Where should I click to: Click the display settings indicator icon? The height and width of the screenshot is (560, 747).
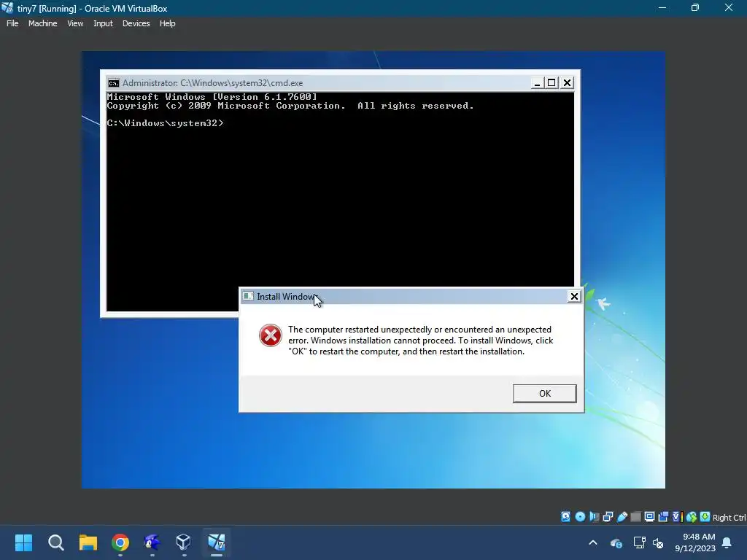(649, 517)
